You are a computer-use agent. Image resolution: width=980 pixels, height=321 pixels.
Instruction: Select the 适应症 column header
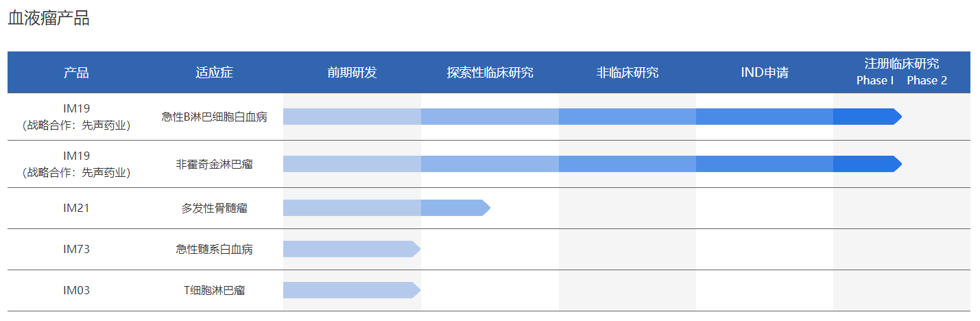[214, 73]
